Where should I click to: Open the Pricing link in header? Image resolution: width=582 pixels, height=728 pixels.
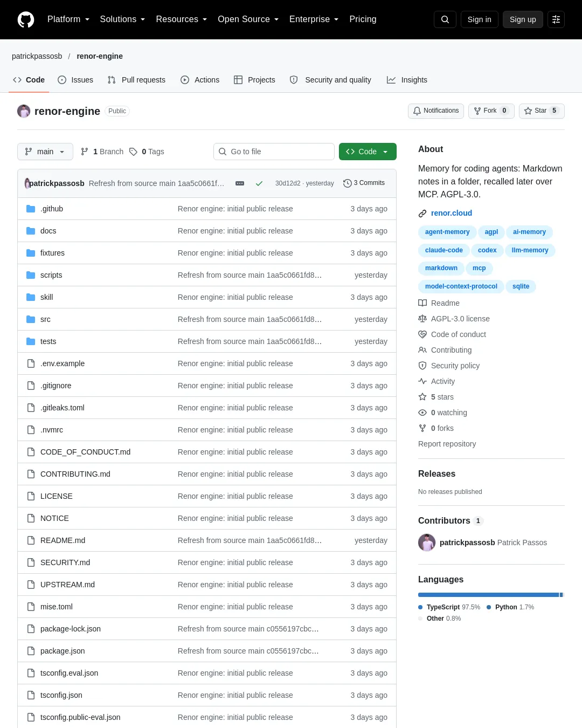tap(363, 19)
